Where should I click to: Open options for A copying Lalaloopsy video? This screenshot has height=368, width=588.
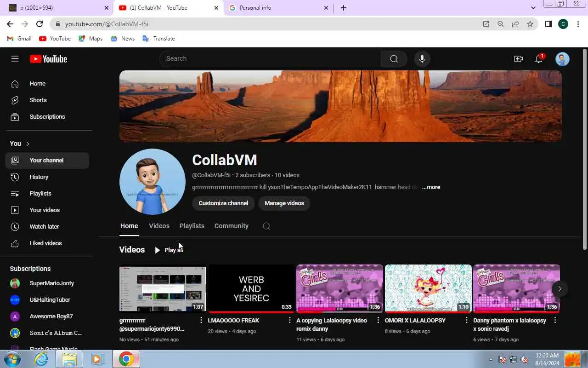[x=378, y=320]
